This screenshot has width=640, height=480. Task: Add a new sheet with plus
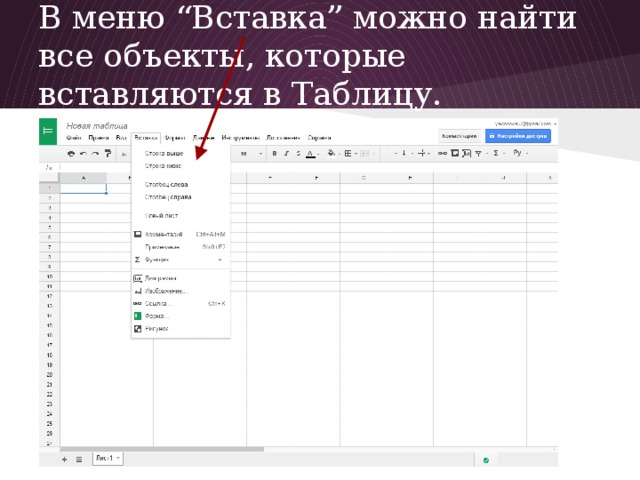pos(64,460)
